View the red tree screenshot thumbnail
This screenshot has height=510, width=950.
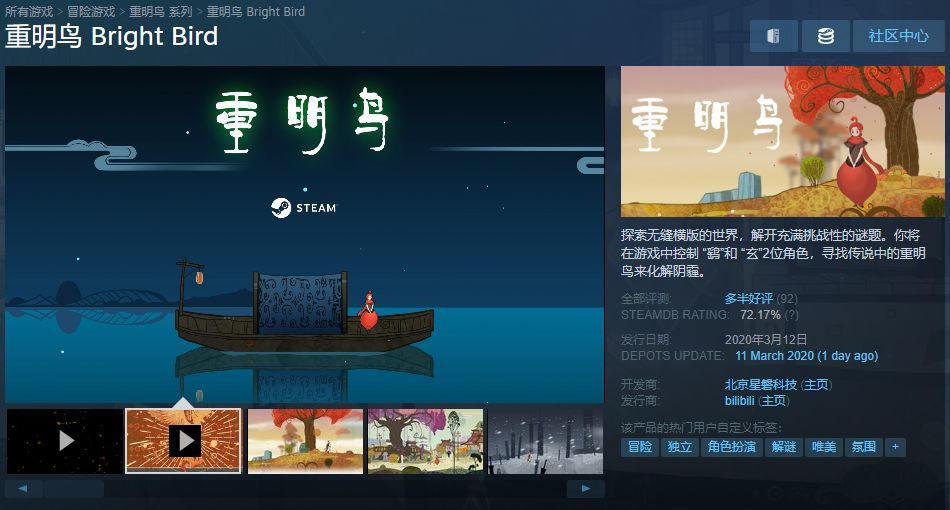point(305,440)
